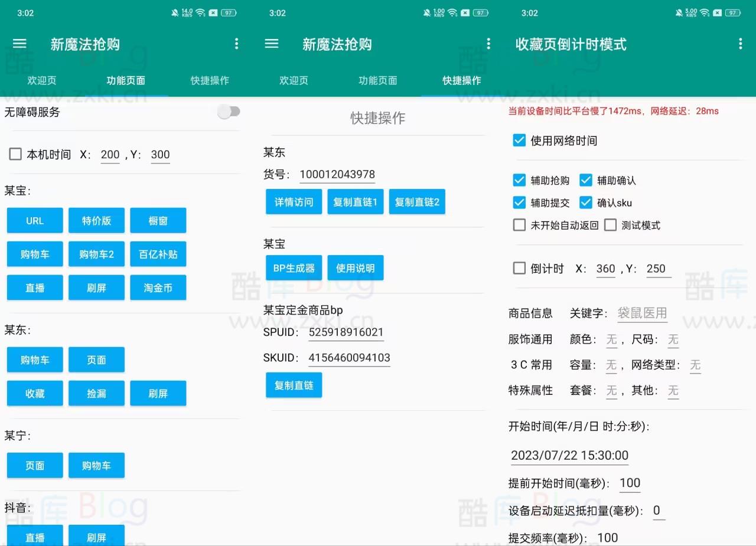Click the 百亿补贴 button under 某宝

pos(158,254)
